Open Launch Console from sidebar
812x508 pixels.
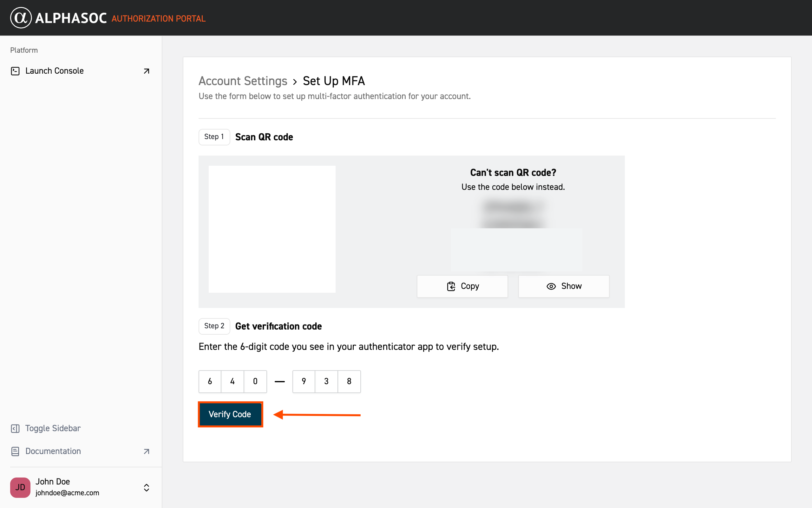pos(80,71)
